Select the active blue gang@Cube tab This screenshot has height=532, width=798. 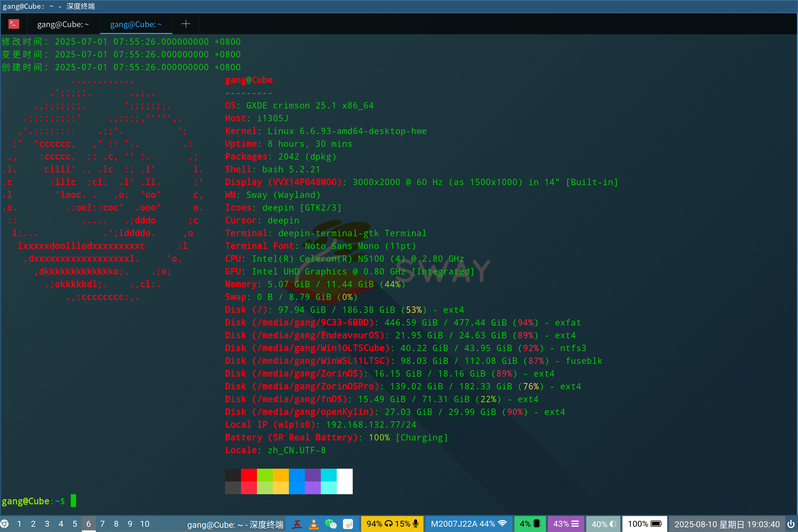[136, 24]
